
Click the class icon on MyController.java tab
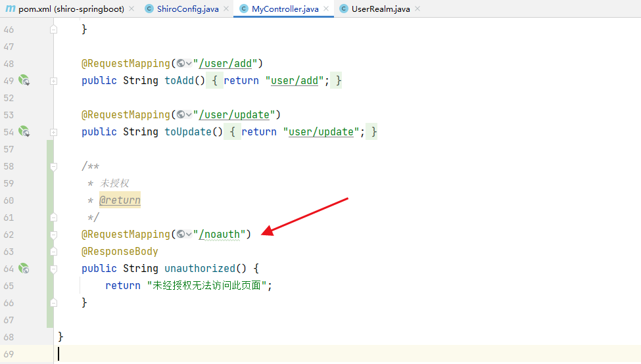coord(244,9)
